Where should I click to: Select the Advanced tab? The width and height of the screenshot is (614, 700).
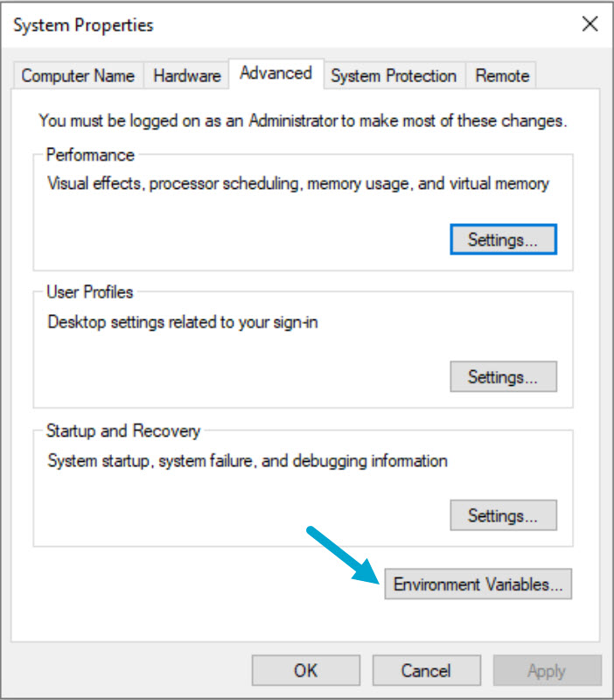(276, 73)
